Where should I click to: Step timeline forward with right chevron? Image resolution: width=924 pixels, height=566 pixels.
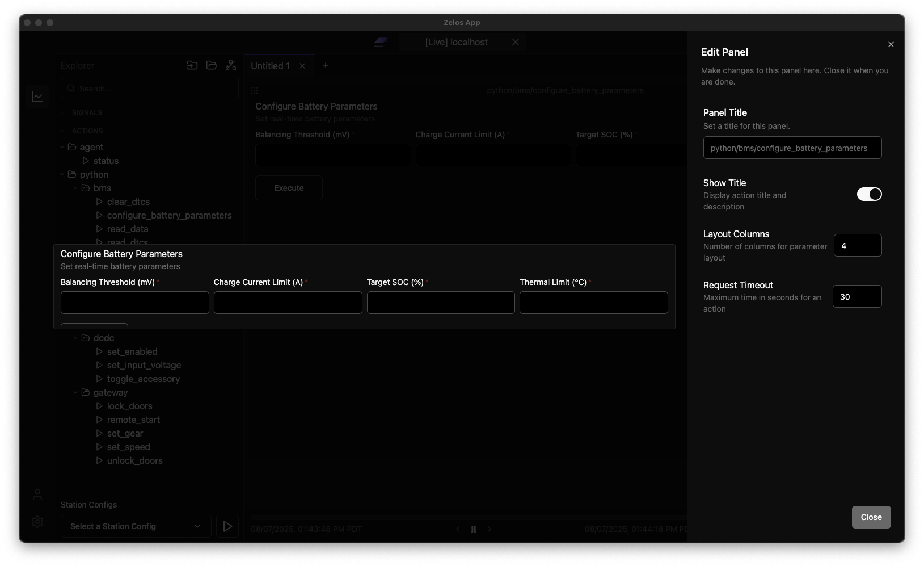click(x=490, y=529)
